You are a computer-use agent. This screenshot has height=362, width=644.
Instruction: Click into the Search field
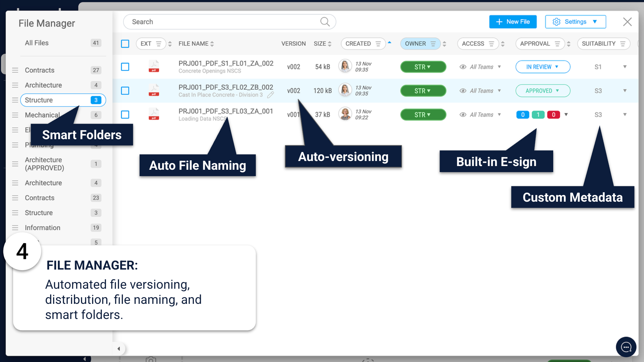[x=229, y=22]
